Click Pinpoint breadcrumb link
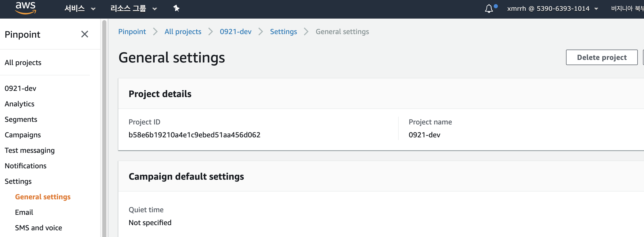This screenshot has height=237, width=644. [132, 31]
